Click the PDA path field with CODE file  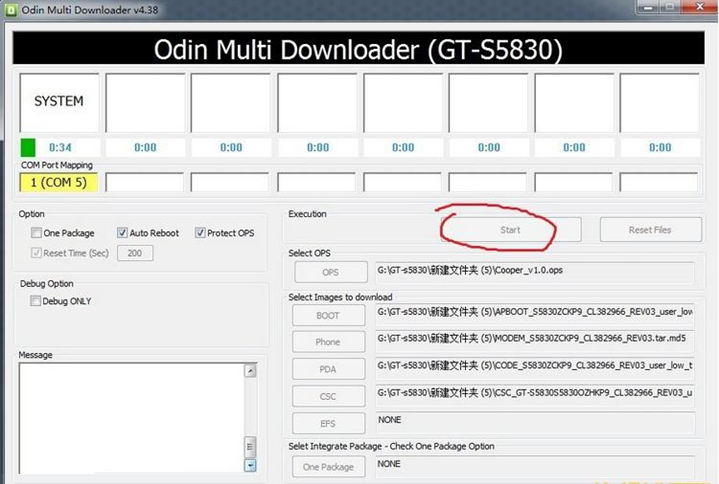click(535, 368)
